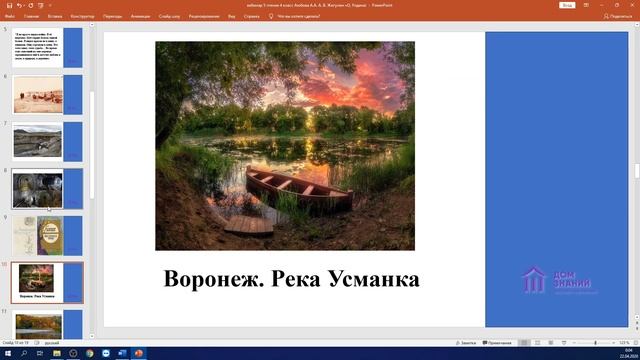Select slide 7 thumbnail

(47, 141)
